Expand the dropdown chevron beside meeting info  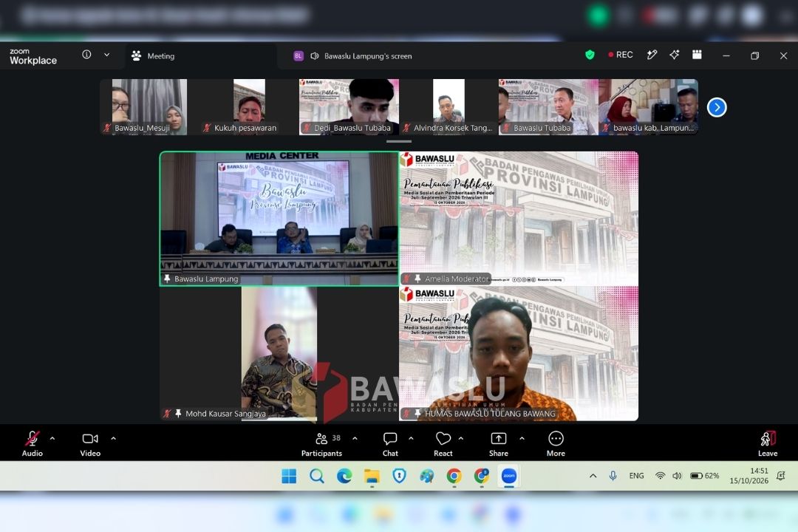tap(107, 55)
